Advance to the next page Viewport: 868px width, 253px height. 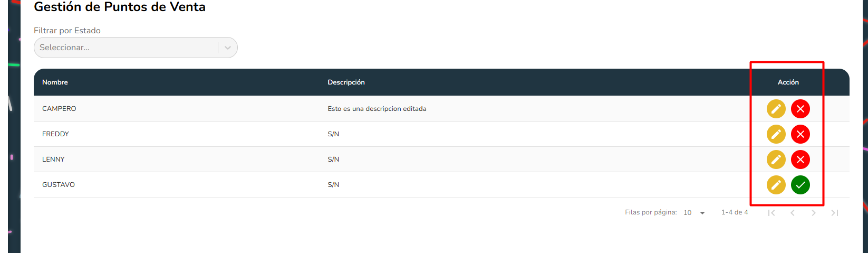pos(814,213)
